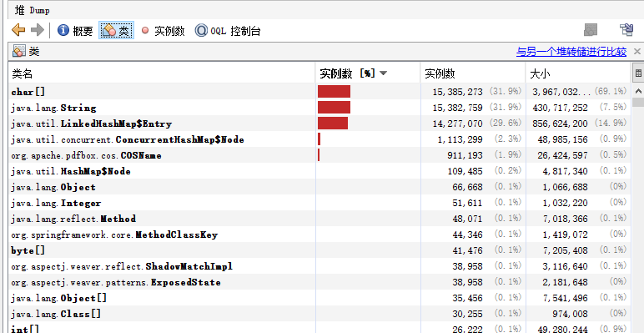Switch to the 类 classes view
Viewport: 644px width, 333px height.
pyautogui.click(x=116, y=31)
